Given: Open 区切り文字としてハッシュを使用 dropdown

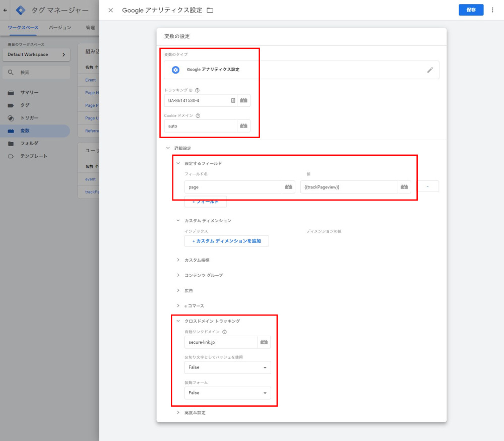Looking at the screenshot, I should pos(228,367).
